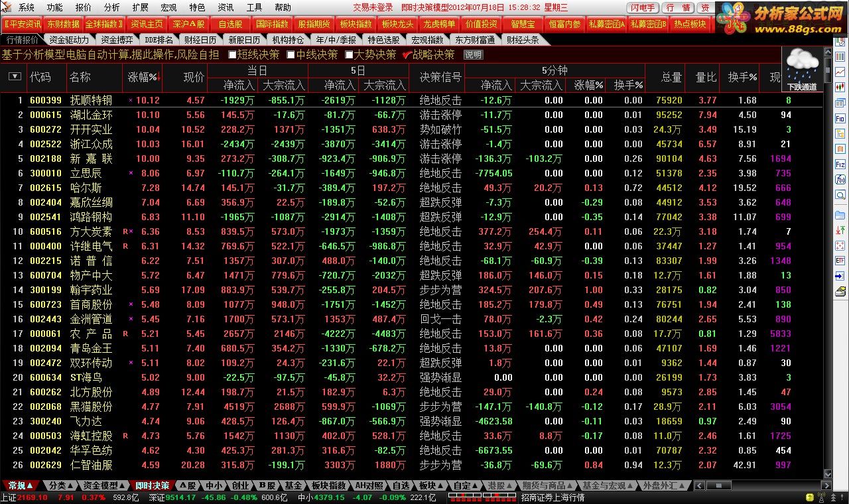849x504 pixels.
Task: Switch to the 财经头条 tab
Action: (523, 40)
